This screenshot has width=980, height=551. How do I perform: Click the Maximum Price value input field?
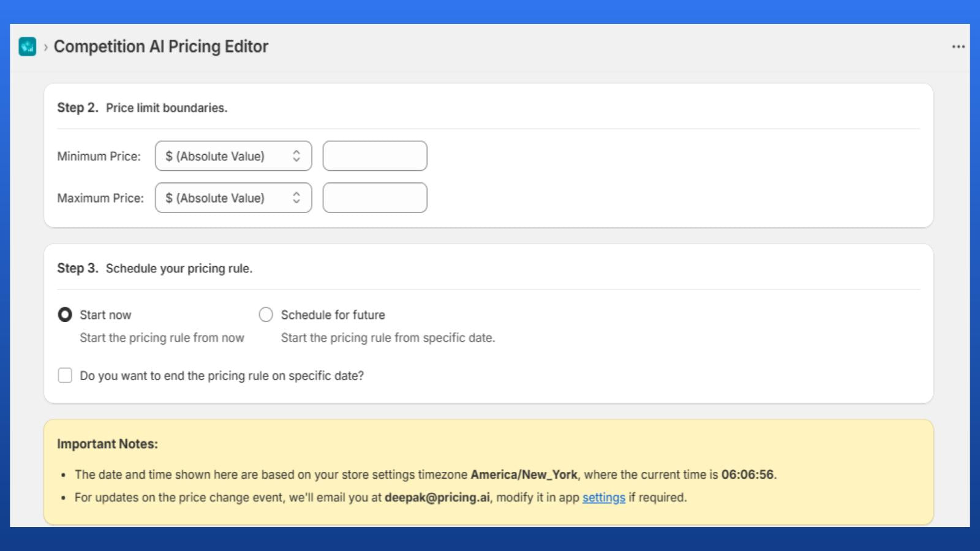(375, 197)
